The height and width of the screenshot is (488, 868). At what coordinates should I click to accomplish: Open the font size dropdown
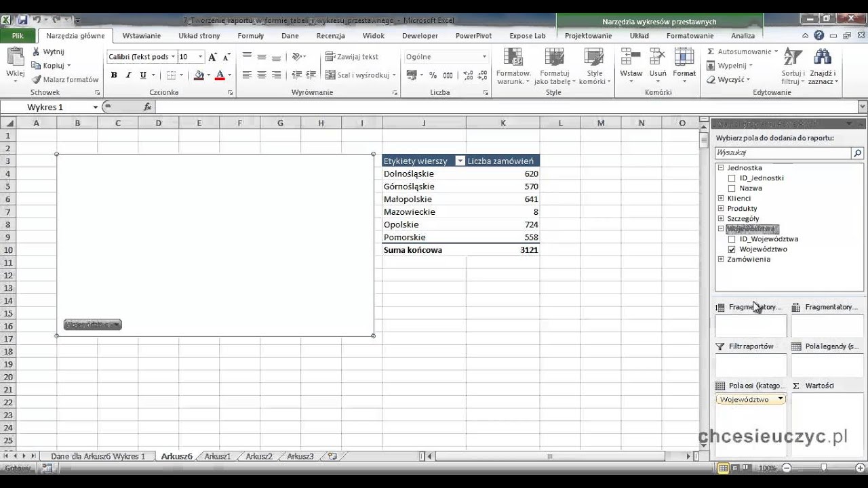click(200, 57)
